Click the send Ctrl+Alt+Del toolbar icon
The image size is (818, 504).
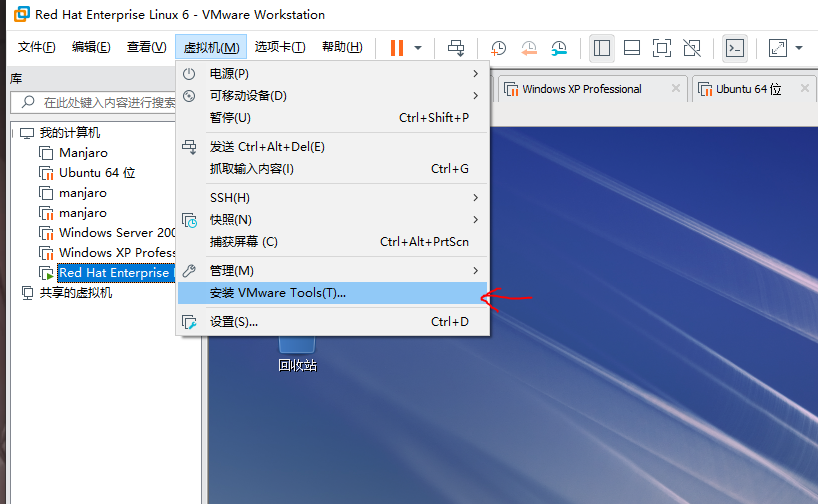coord(455,48)
